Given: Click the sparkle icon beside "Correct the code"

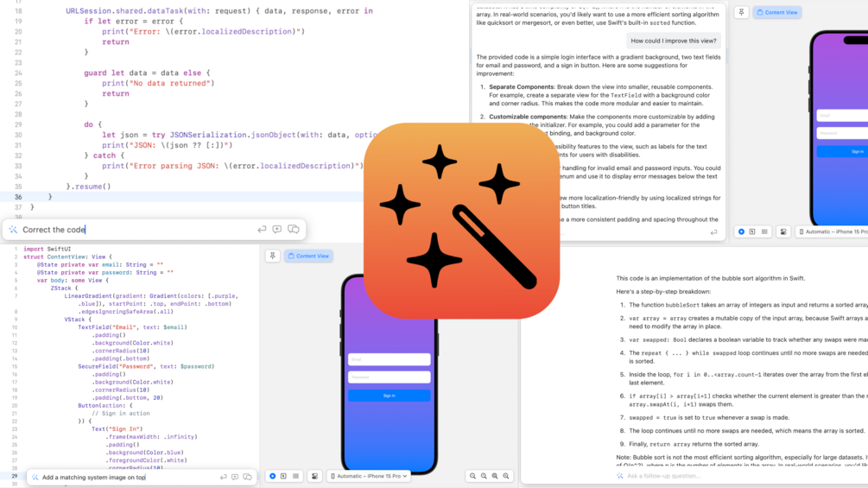Looking at the screenshot, I should click(13, 230).
